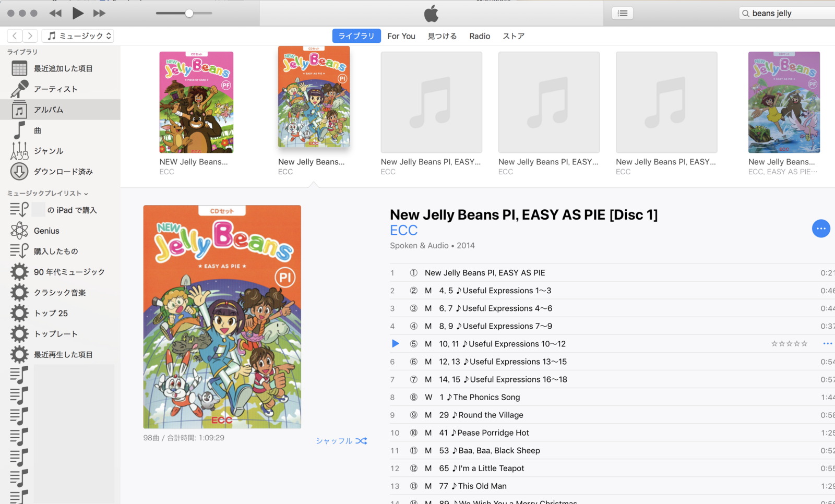835x504 pixels.
Task: Select track Baa, Baa, Black Sheep
Action: tap(612, 450)
